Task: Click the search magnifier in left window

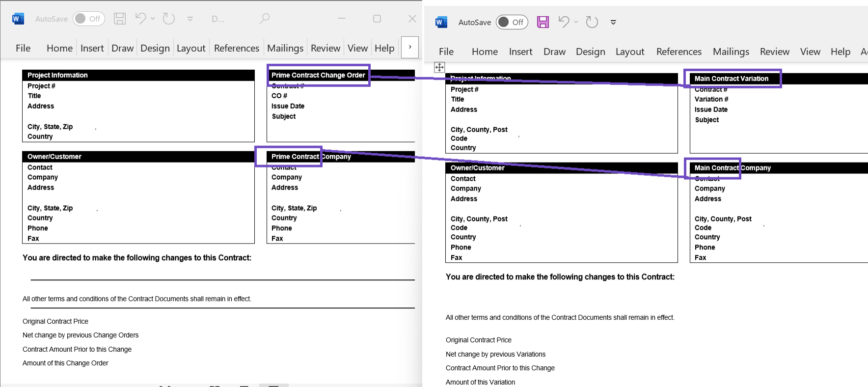Action: (x=265, y=19)
